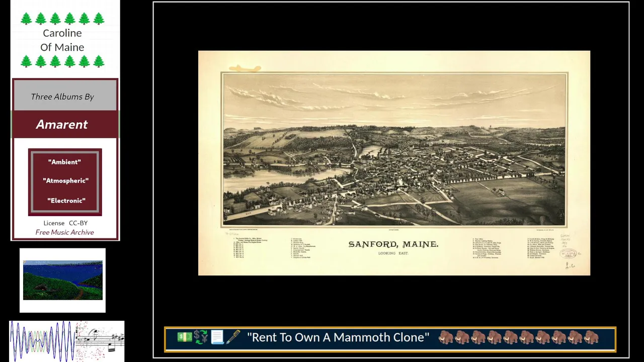
Task: Click the last mammoth emoji in the banner
Action: point(591,337)
